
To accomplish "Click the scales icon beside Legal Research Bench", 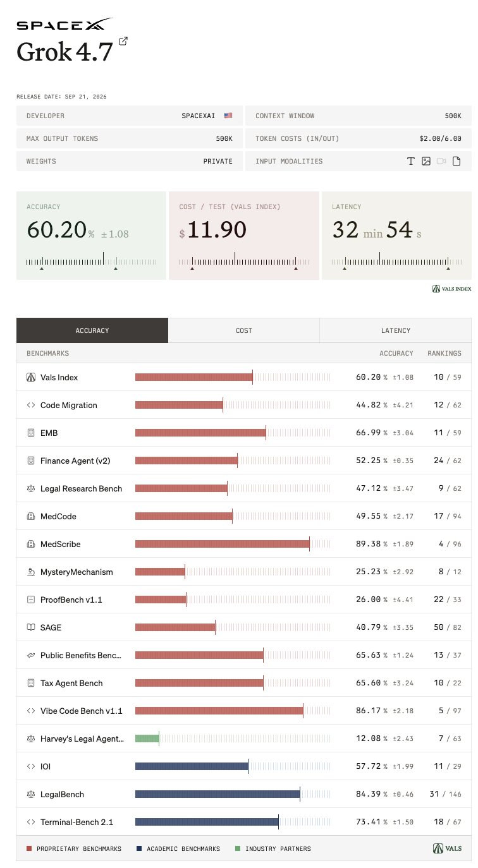I will point(31,488).
